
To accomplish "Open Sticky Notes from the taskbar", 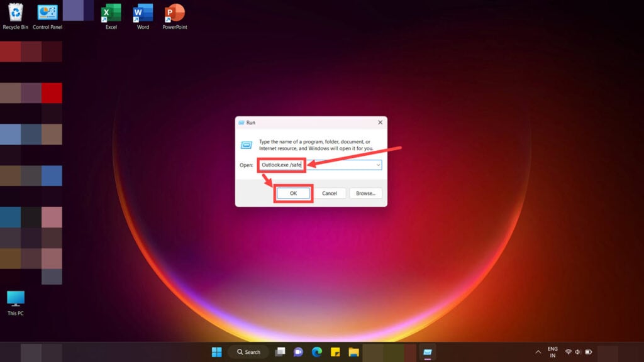I will [x=335, y=352].
